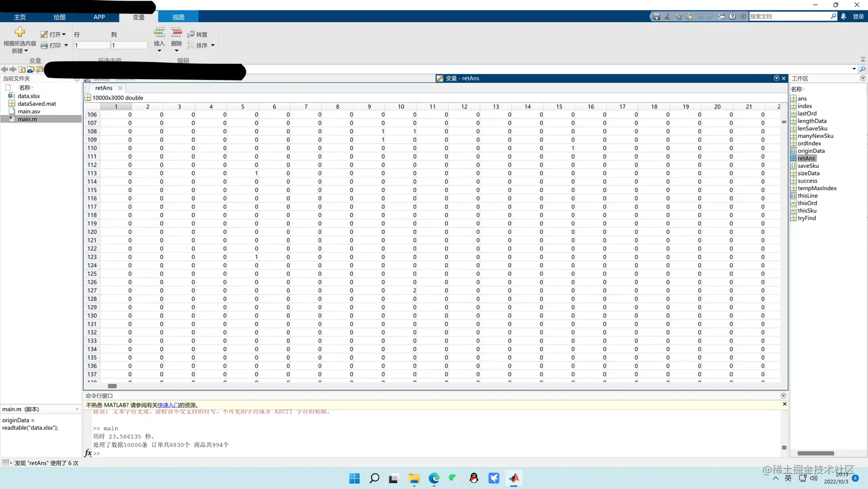The image size is (868, 489).
Task: Click the search folder magnifier icon
Action: [862, 69]
